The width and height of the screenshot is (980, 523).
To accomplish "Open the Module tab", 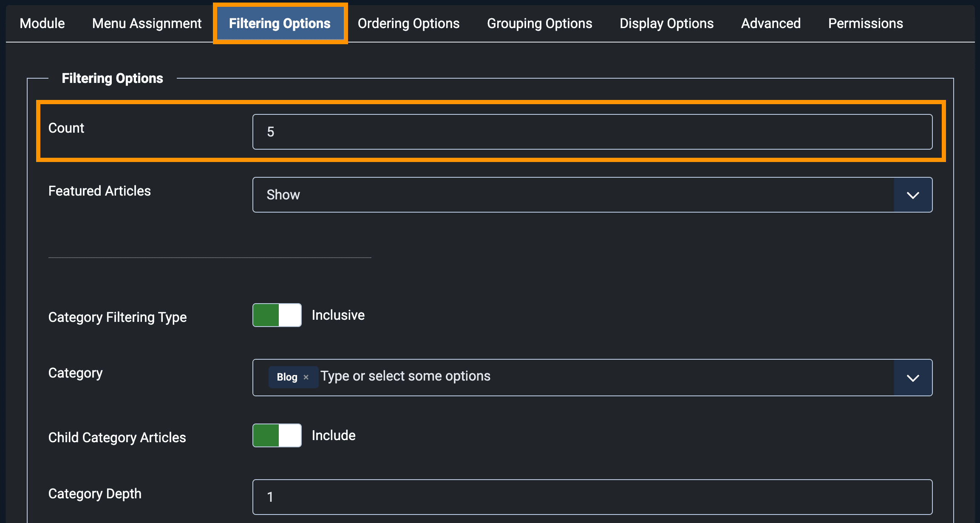I will 42,23.
